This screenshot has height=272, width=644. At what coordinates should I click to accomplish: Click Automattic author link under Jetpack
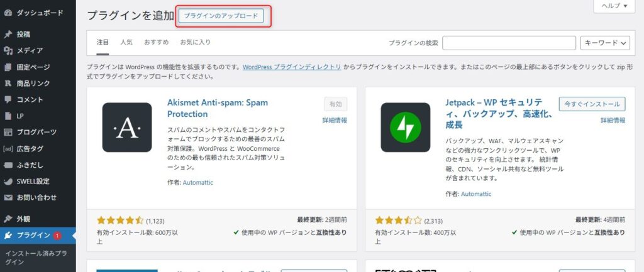[476, 193]
